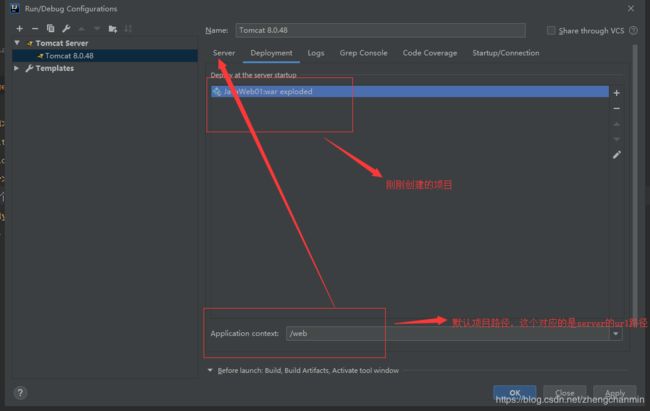Open the Grep Console tab
The height and width of the screenshot is (411, 650).
tap(364, 53)
